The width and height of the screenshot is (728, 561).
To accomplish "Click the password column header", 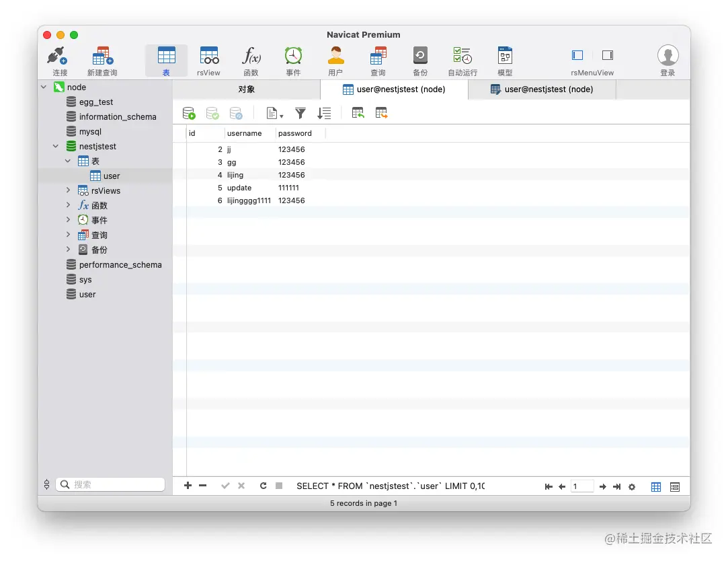I will [301, 133].
